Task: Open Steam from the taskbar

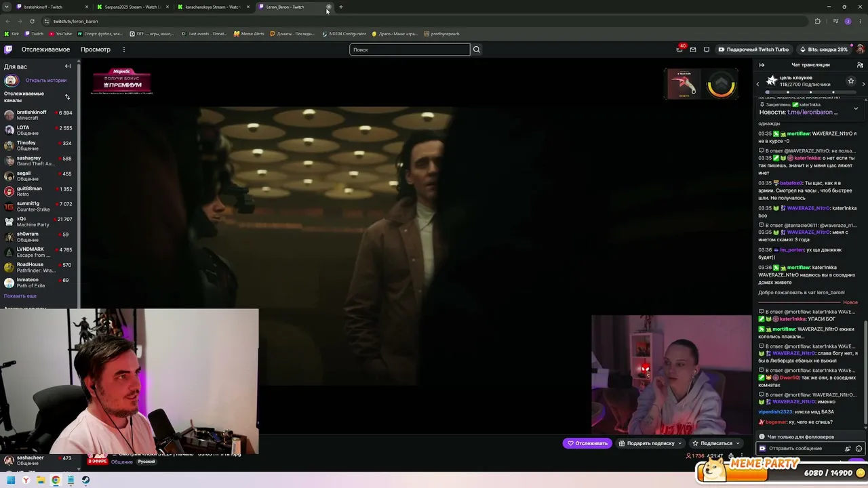Action: pos(85,480)
